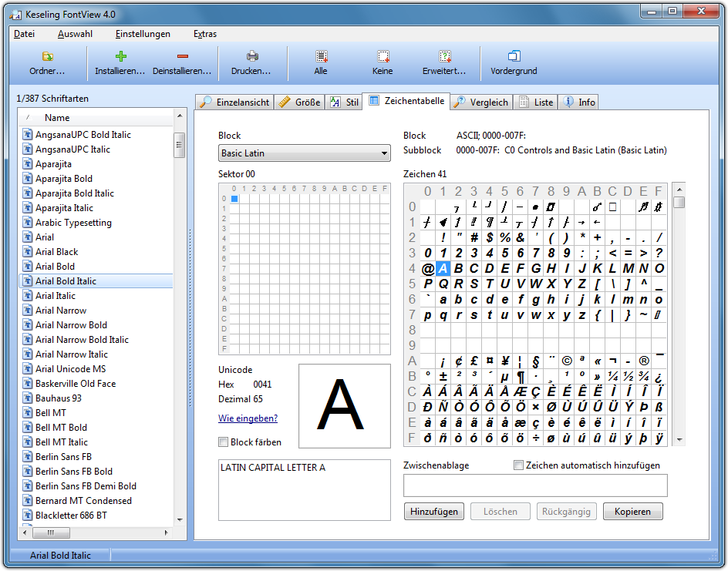The width and height of the screenshot is (728, 571).
Task: Open the Drucken printer tool
Action: click(251, 56)
